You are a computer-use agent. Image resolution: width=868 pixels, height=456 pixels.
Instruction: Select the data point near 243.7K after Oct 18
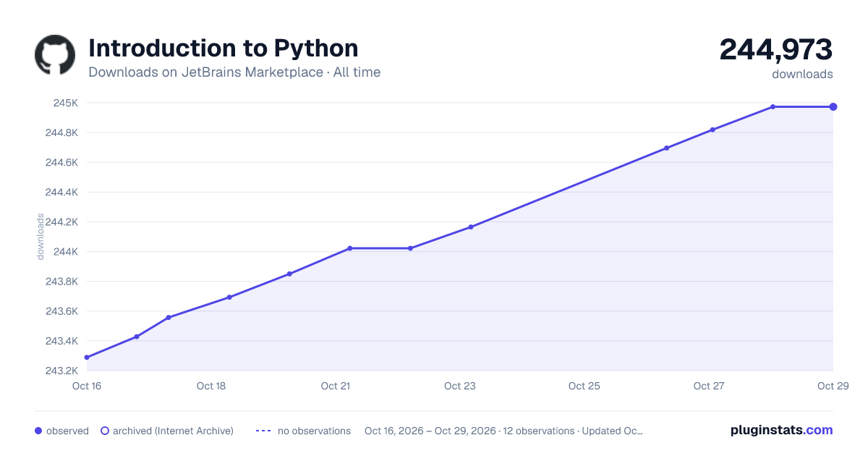tap(229, 297)
